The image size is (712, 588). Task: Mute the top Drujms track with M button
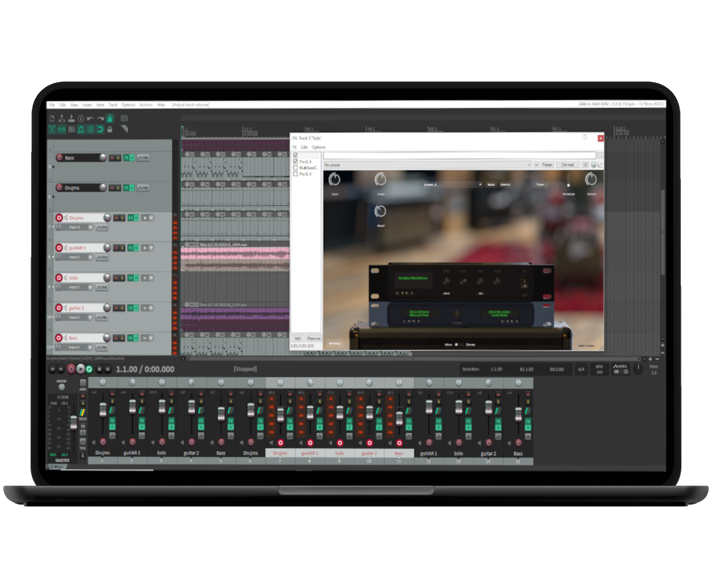(111, 188)
